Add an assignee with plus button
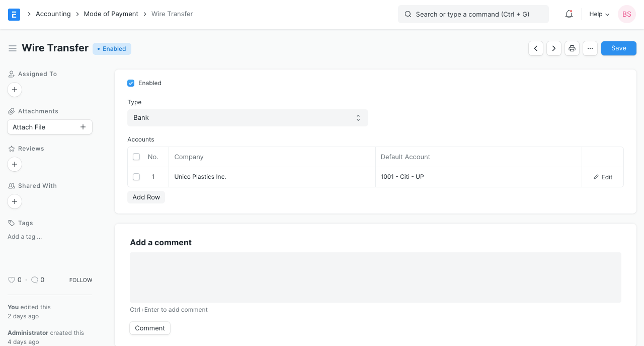Image resolution: width=644 pixels, height=346 pixels. click(x=15, y=90)
